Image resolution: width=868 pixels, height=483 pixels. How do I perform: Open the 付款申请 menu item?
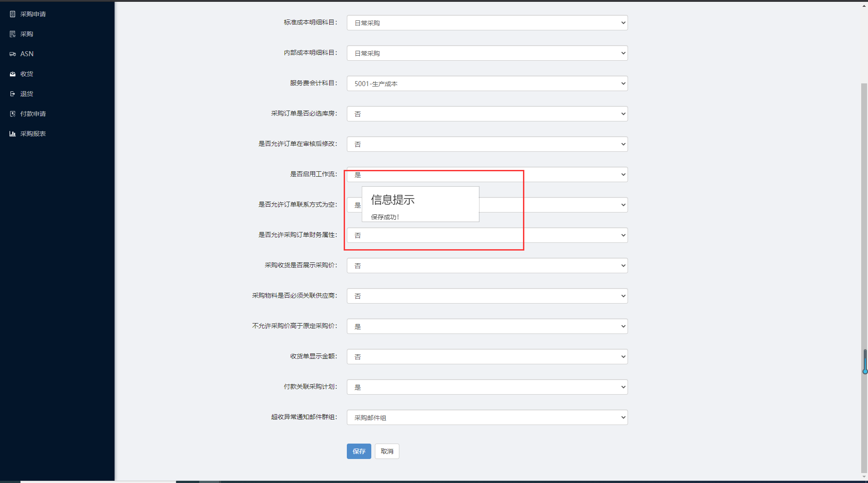[x=33, y=114]
